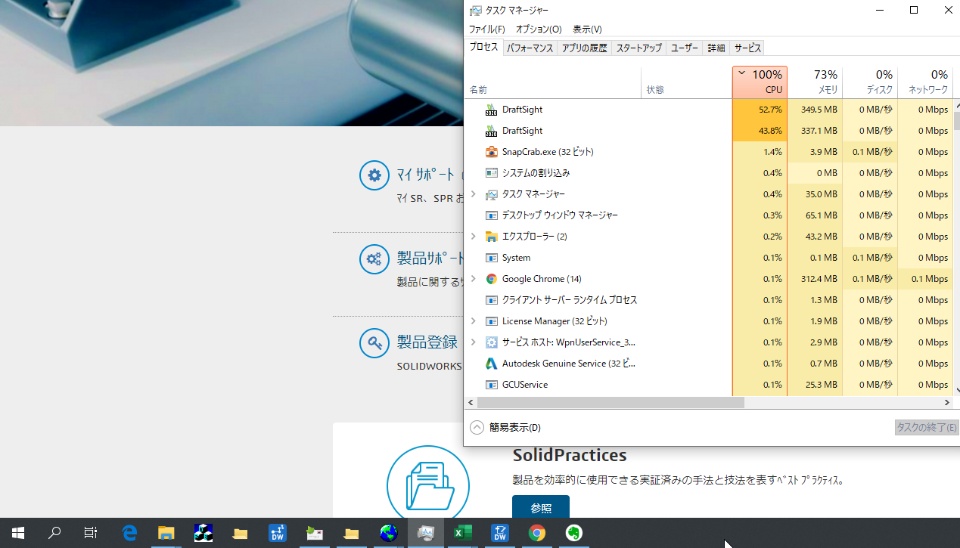Switch to the サービス tab
This screenshot has height=548, width=960.
click(x=748, y=48)
